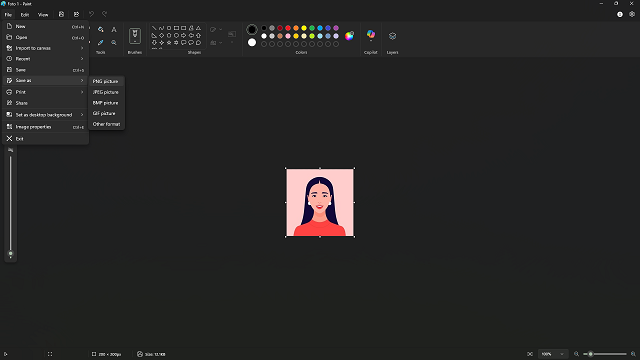The width and height of the screenshot is (640, 360).
Task: Open the Edit colors wheel
Action: (x=349, y=36)
